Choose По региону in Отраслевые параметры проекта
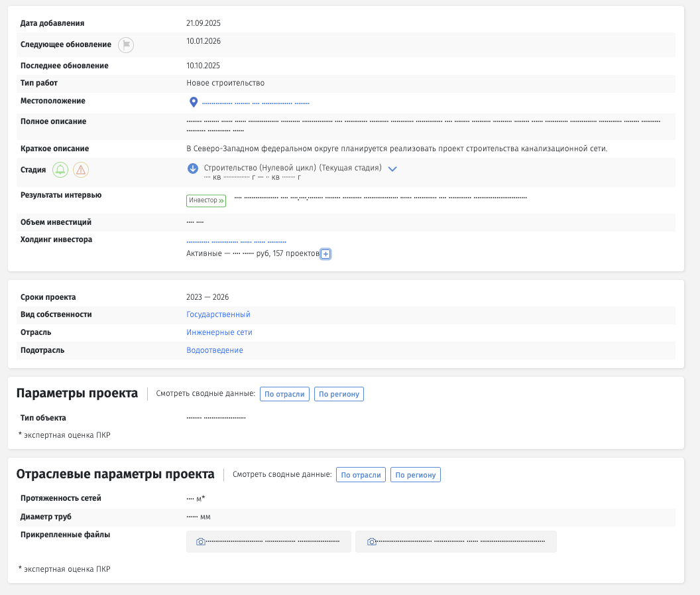The width and height of the screenshot is (700, 595). [x=415, y=475]
